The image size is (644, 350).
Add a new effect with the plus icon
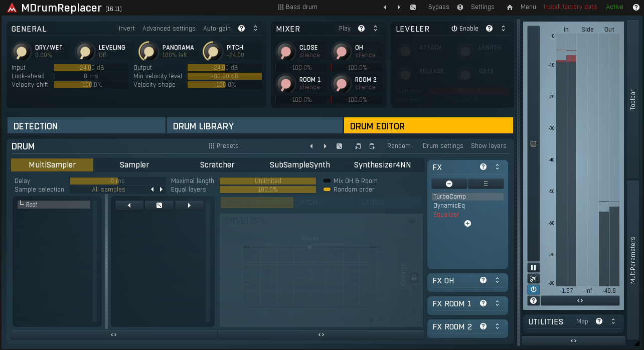coord(467,224)
